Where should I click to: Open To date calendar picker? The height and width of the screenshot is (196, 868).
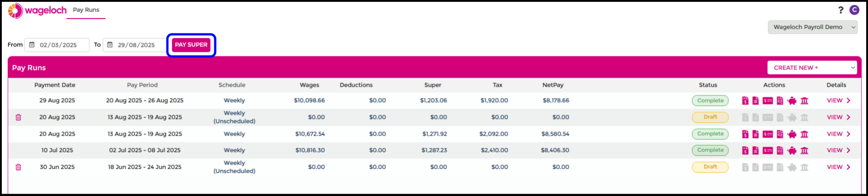(110, 45)
